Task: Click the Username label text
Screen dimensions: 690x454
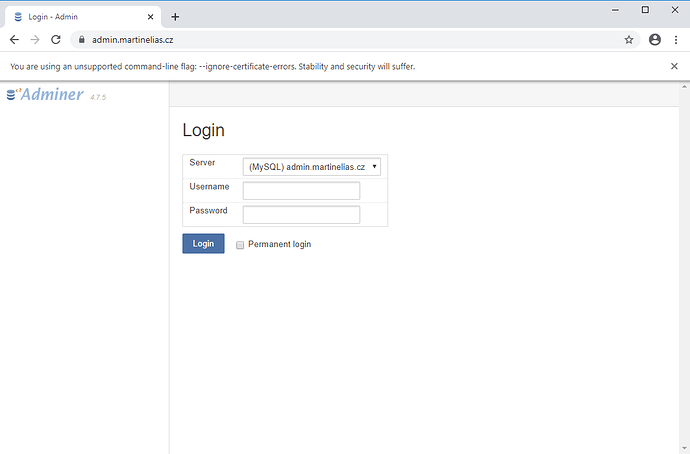Action: pos(209,187)
